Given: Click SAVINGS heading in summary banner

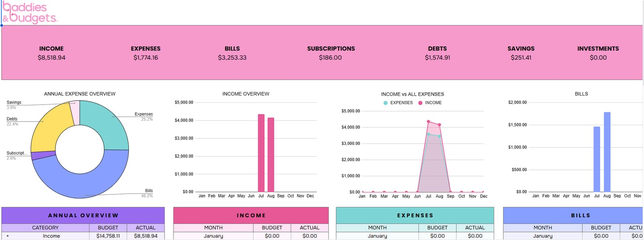Looking at the screenshot, I should (521, 49).
